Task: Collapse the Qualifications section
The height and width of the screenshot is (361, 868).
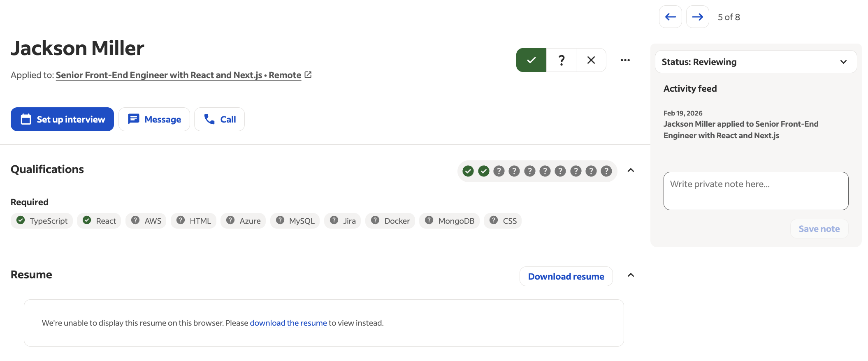Action: tap(630, 170)
